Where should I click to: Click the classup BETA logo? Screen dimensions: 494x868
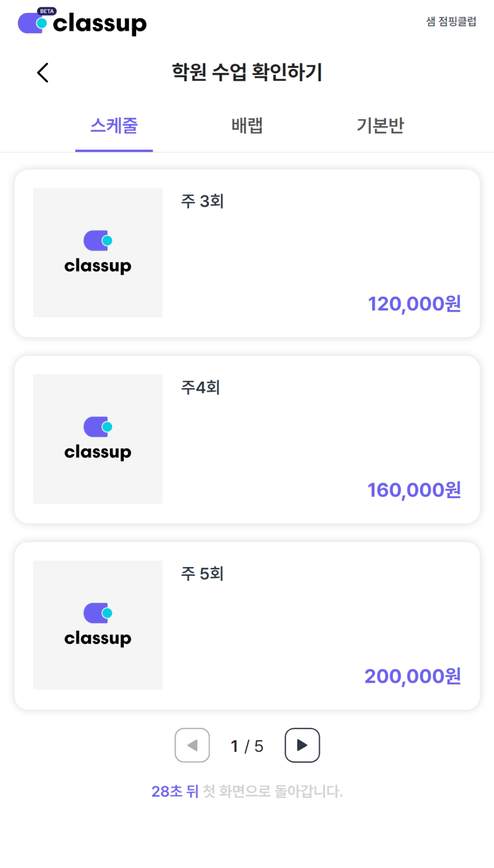82,22
